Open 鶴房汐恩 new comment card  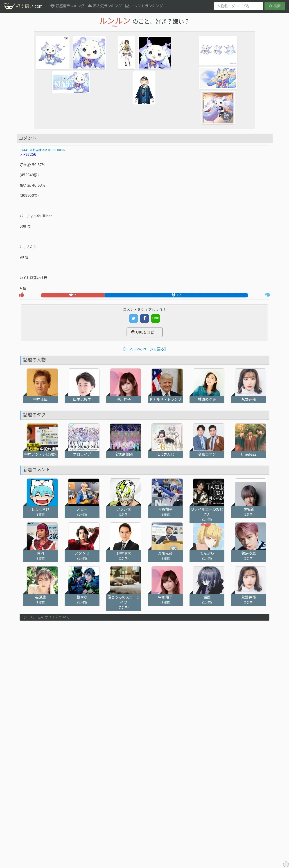(249, 542)
